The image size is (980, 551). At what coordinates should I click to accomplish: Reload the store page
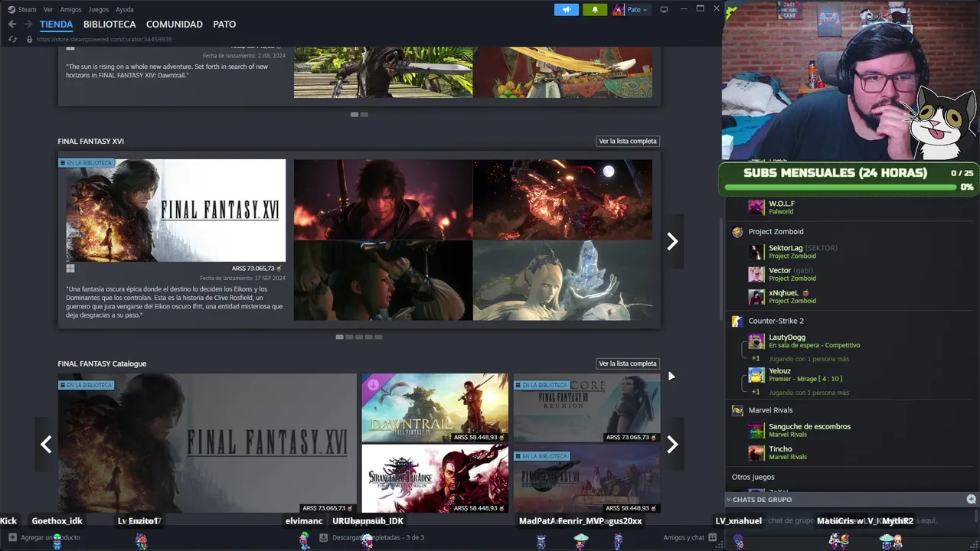[x=12, y=39]
